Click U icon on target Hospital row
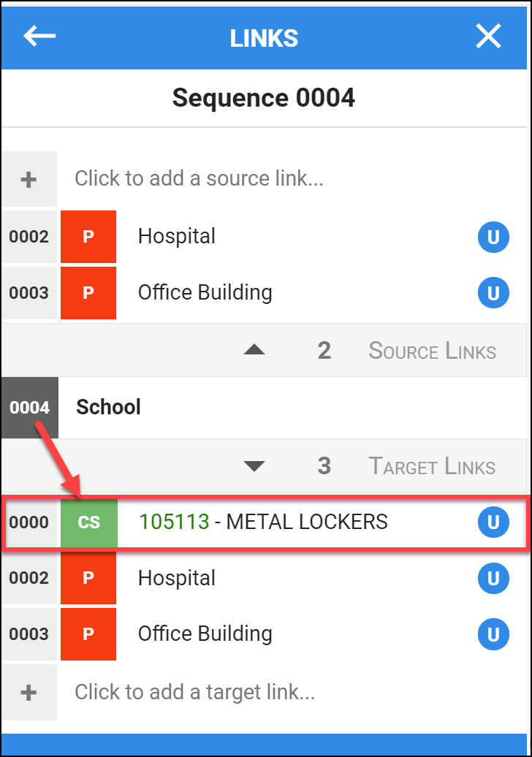 click(x=493, y=579)
